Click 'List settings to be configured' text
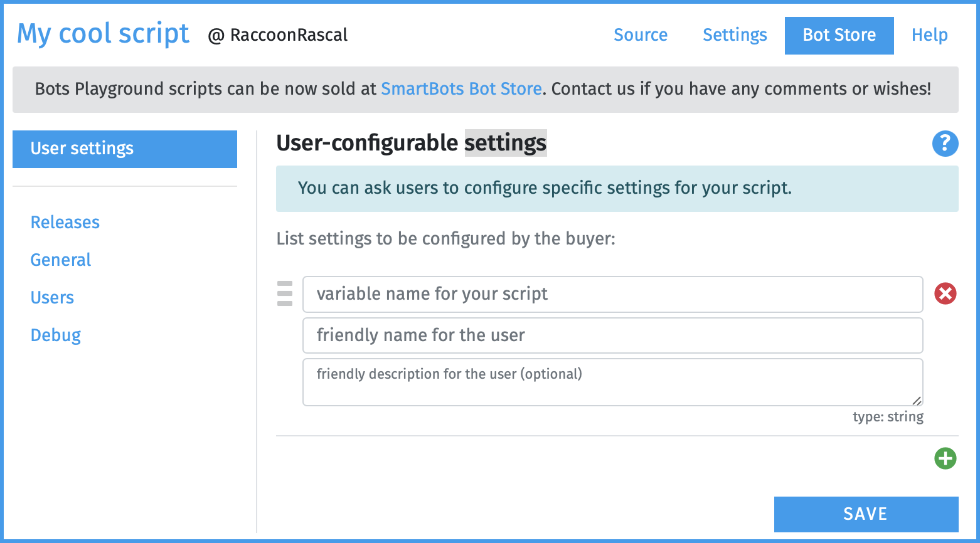Viewport: 980px width, 543px height. (446, 239)
